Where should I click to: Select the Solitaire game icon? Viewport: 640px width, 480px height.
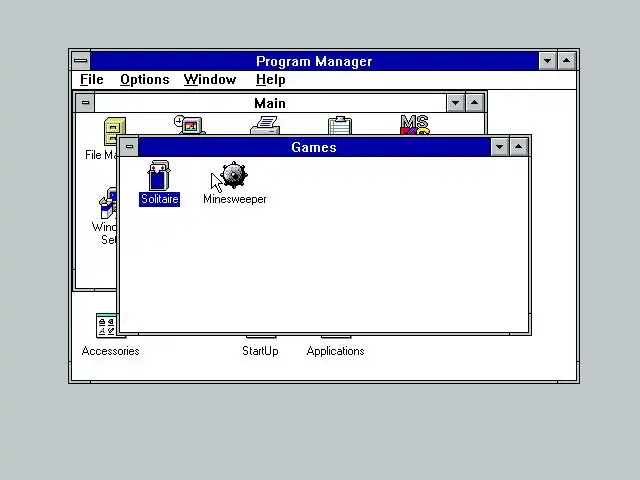159,176
